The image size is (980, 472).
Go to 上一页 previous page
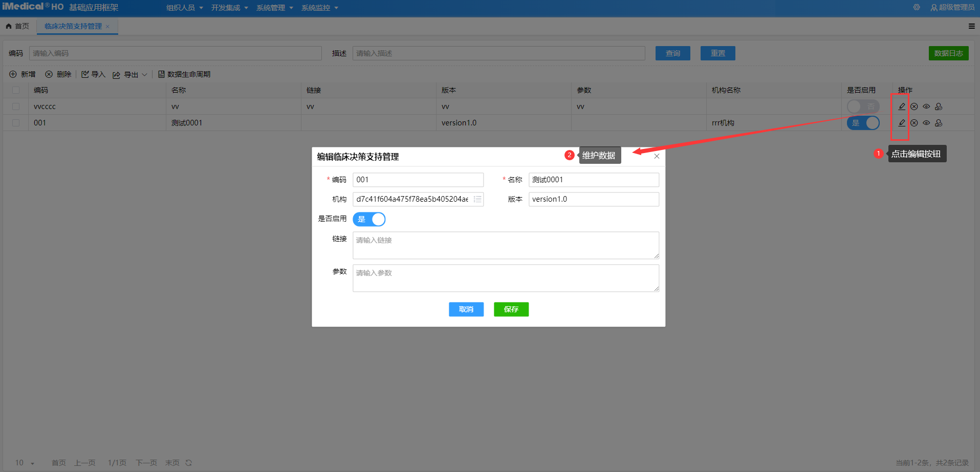[85, 463]
